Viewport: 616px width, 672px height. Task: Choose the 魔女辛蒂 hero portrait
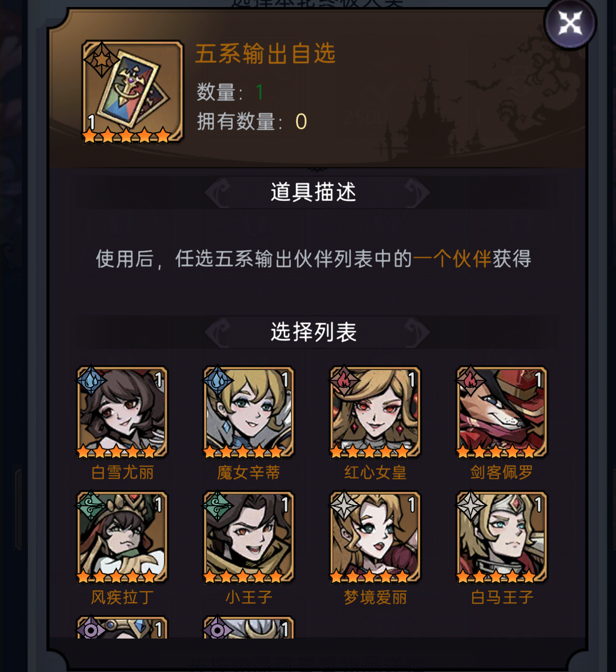coord(249,412)
